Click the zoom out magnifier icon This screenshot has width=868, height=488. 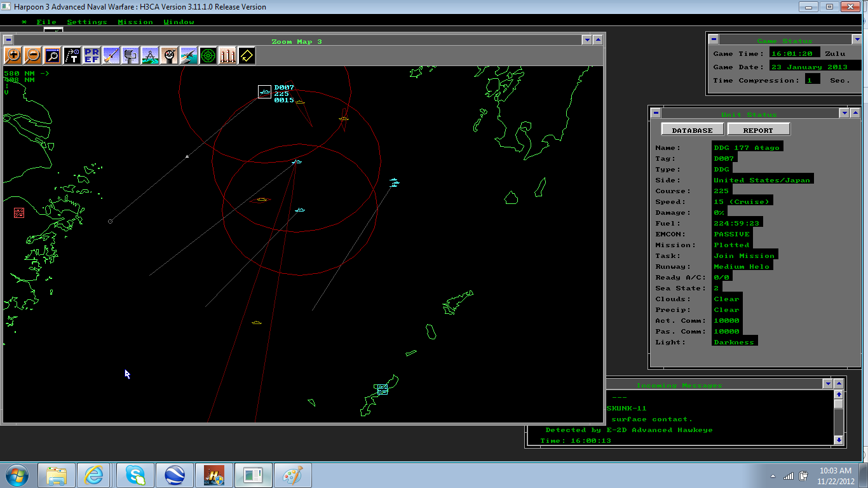point(32,56)
